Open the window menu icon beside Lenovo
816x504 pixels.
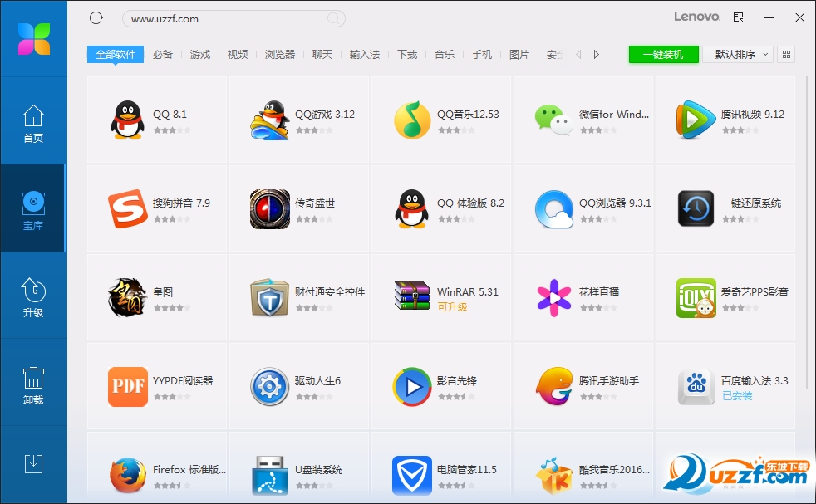tap(738, 17)
